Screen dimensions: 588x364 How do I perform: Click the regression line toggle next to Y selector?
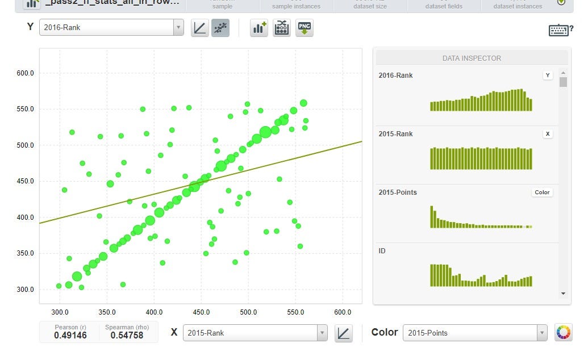(199, 28)
